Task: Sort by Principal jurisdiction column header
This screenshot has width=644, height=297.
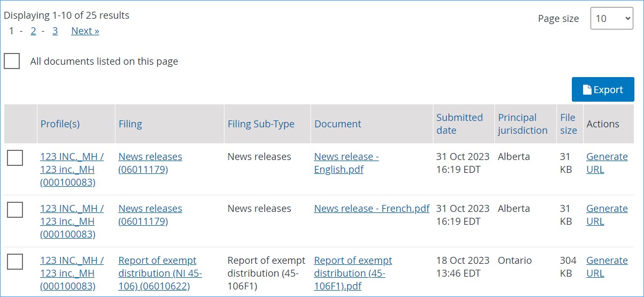Action: coord(523,124)
